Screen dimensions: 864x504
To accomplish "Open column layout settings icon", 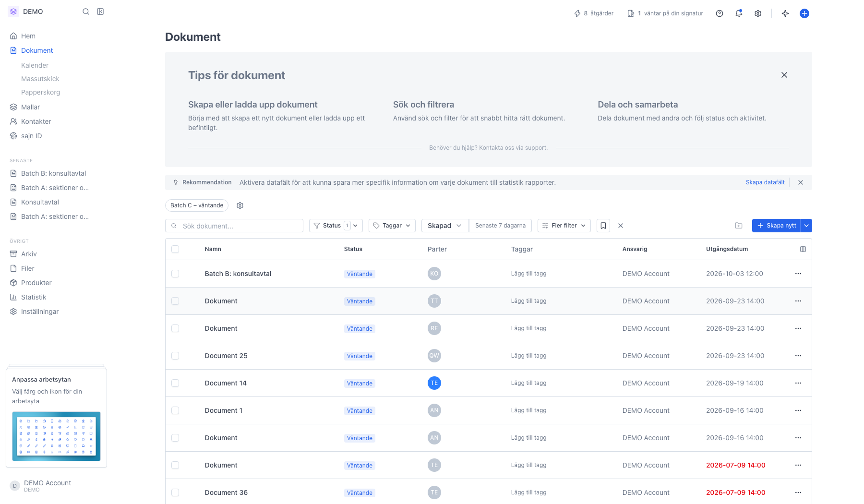I will coord(803,249).
